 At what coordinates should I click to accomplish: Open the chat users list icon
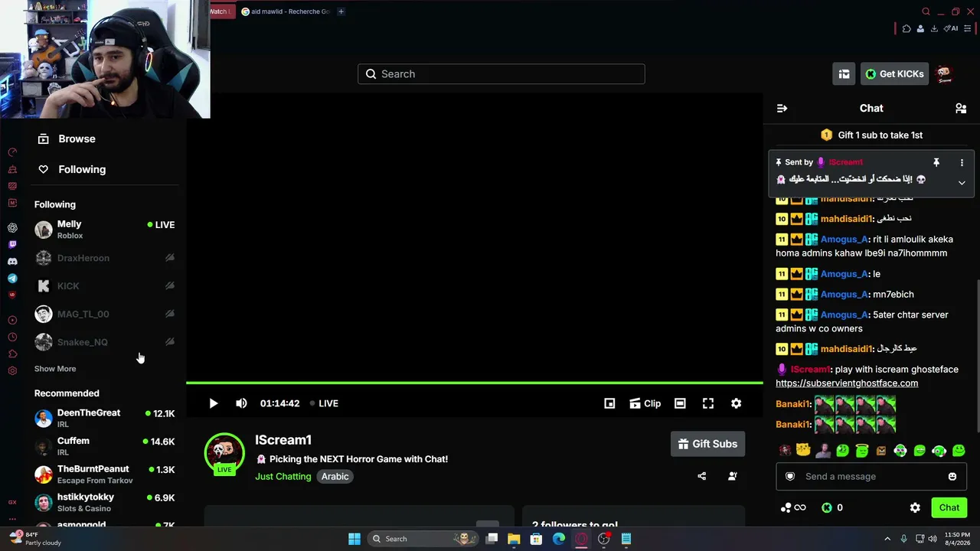(x=961, y=109)
